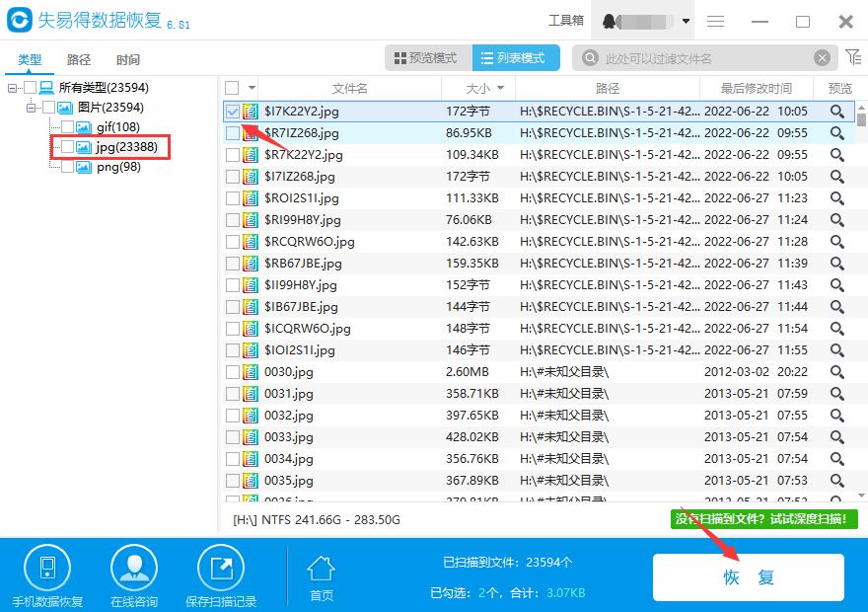Image resolution: width=868 pixels, height=612 pixels.
Task: Click the deep scan green banner
Action: (x=763, y=519)
